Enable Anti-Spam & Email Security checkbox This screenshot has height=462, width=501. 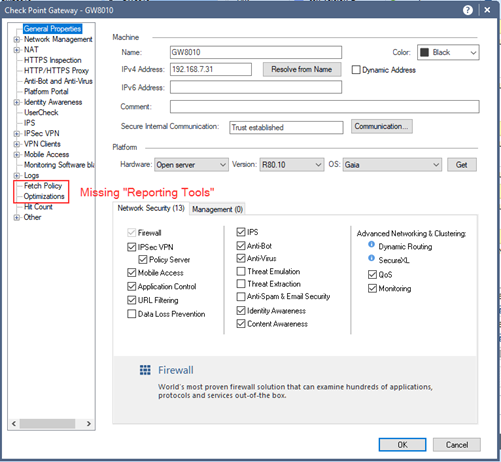[x=241, y=296]
